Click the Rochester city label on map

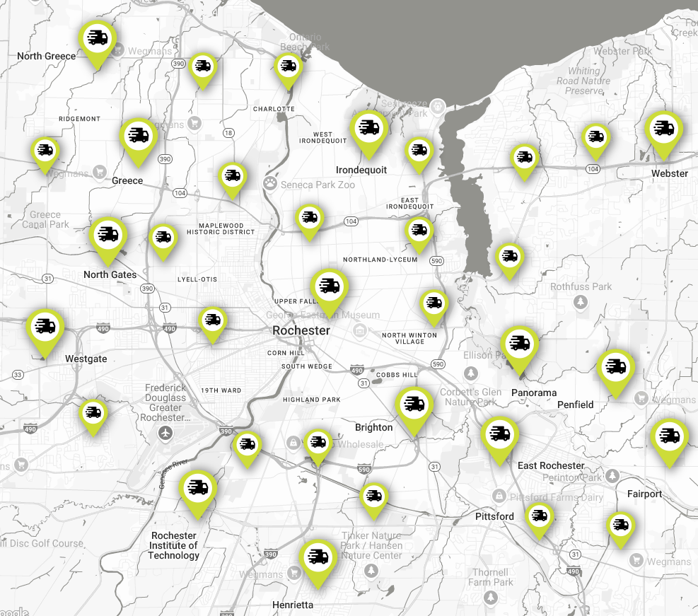pyautogui.click(x=301, y=330)
